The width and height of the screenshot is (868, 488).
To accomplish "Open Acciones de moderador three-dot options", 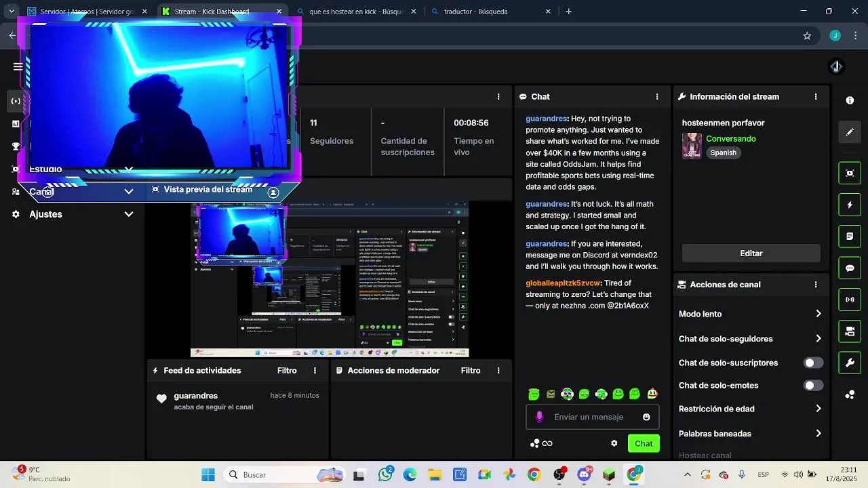I will [498, 371].
